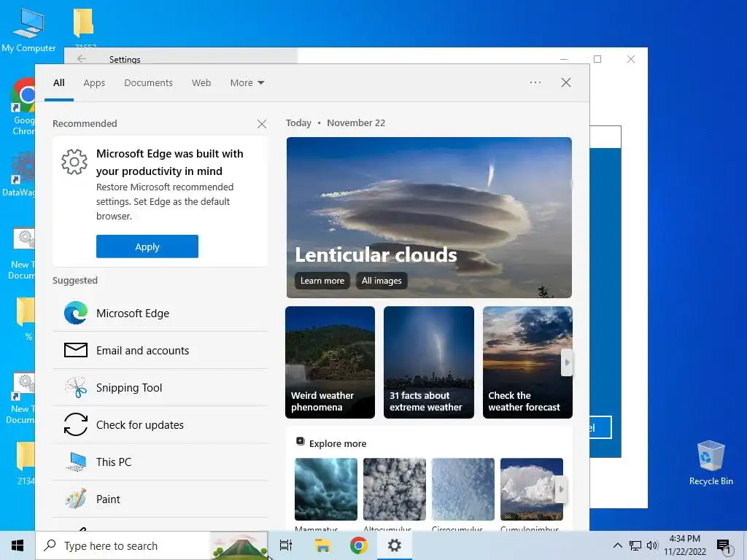This screenshot has width=747, height=560.
Task: Apply recommended Edge settings
Action: pyautogui.click(x=147, y=246)
